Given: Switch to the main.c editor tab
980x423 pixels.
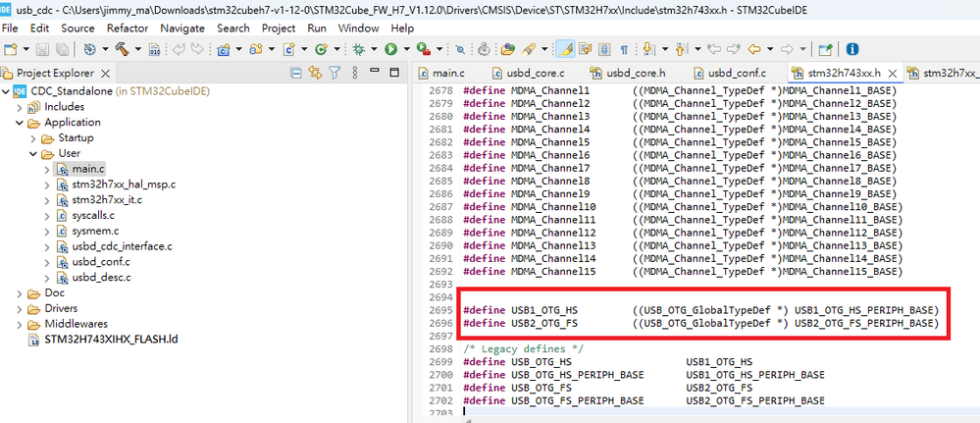Looking at the screenshot, I should [x=441, y=74].
